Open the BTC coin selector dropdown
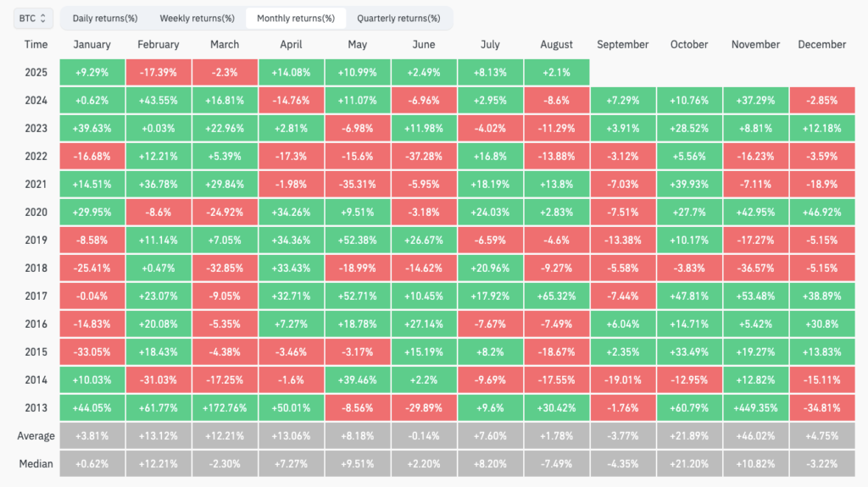Screen dimensions: 868x487 click(33, 17)
